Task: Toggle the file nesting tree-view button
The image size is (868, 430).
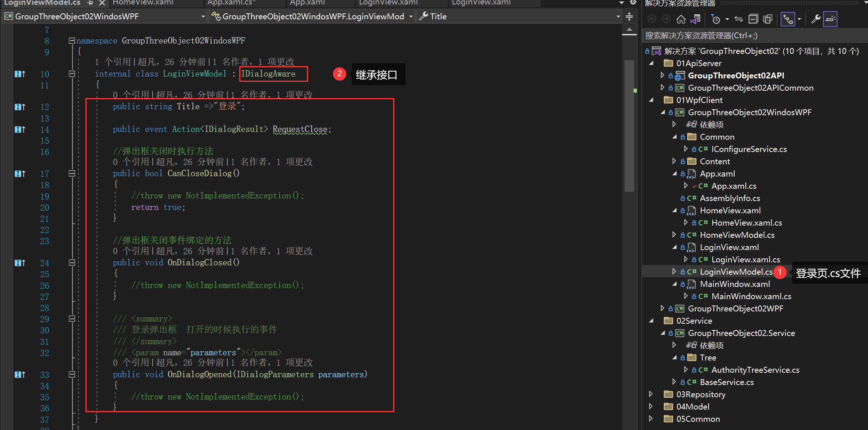Action: (x=788, y=19)
